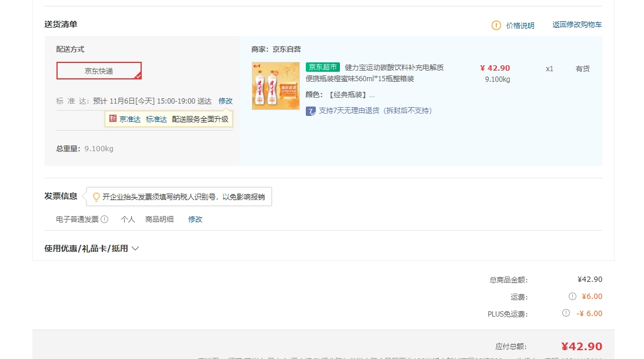Click the 电子普通发票 invoice type text
Viewport: 644px width, 359px height.
click(x=77, y=219)
